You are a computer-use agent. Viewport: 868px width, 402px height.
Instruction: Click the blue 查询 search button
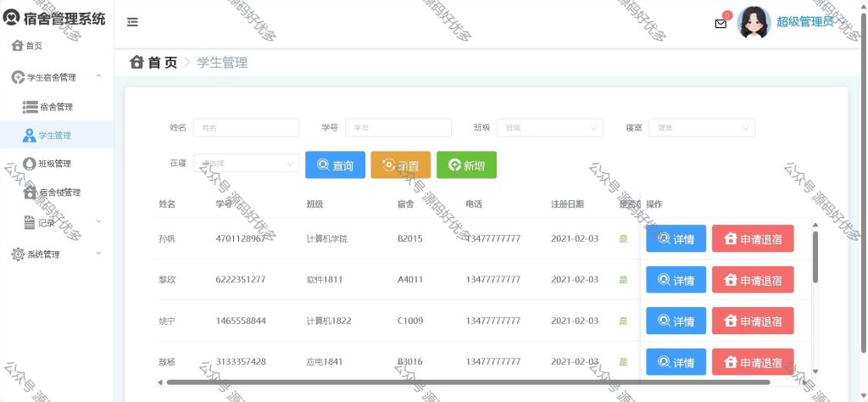click(335, 165)
